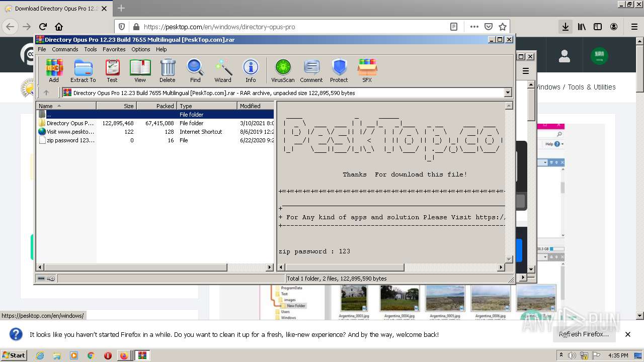The height and width of the screenshot is (362, 644).
Task: Open Internet Explorer from taskbar
Action: [40, 355]
